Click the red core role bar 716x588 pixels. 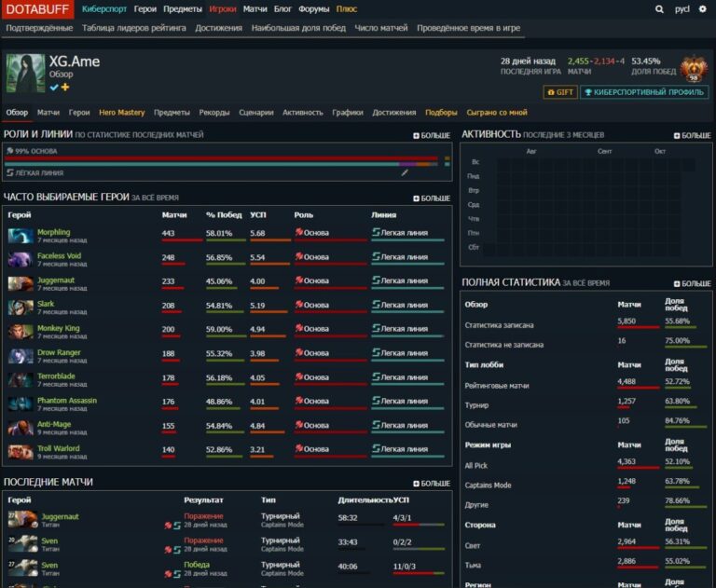221,158
